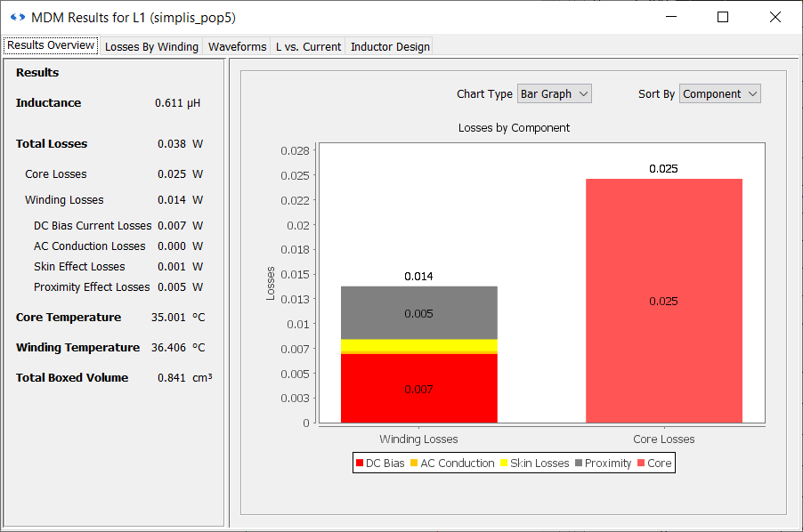Click the Skin Losses yellow legend swatch
The width and height of the screenshot is (803, 532).
(504, 463)
